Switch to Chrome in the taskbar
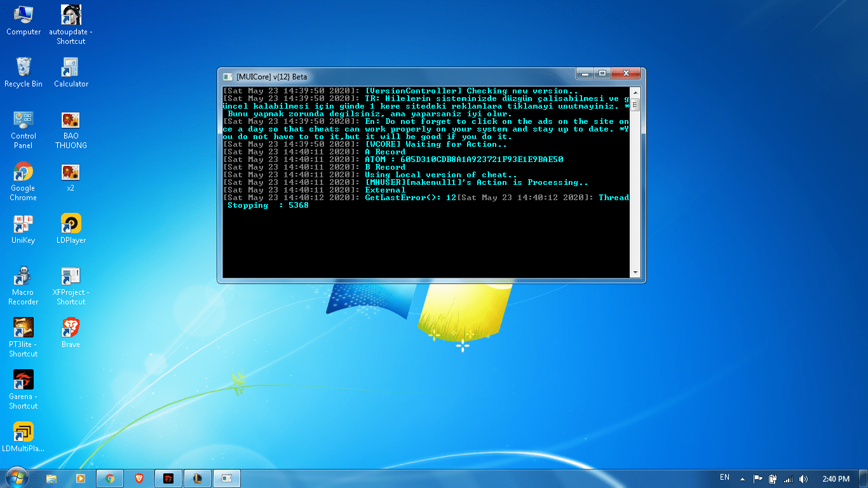This screenshot has width=868, height=488. [x=110, y=478]
